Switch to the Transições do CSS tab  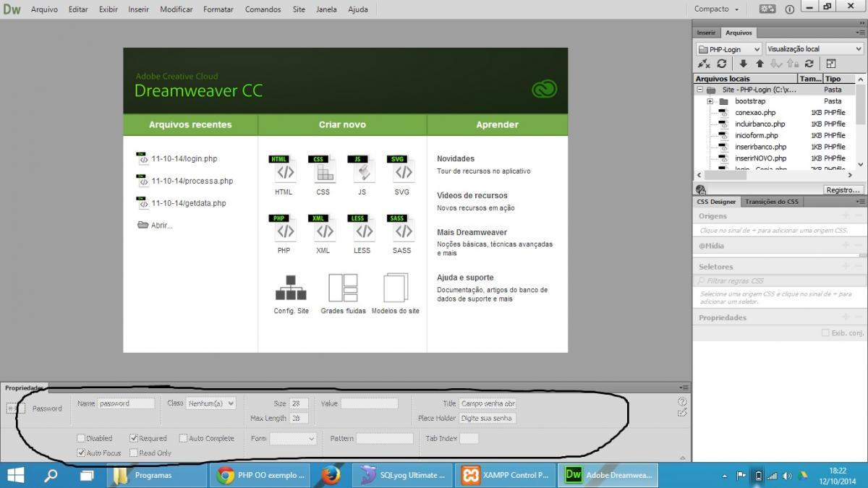772,202
